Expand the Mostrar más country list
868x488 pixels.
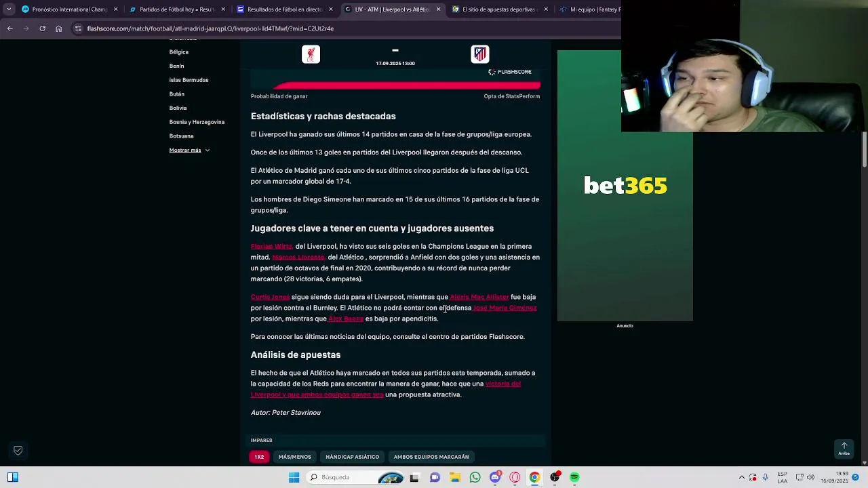pyautogui.click(x=189, y=150)
